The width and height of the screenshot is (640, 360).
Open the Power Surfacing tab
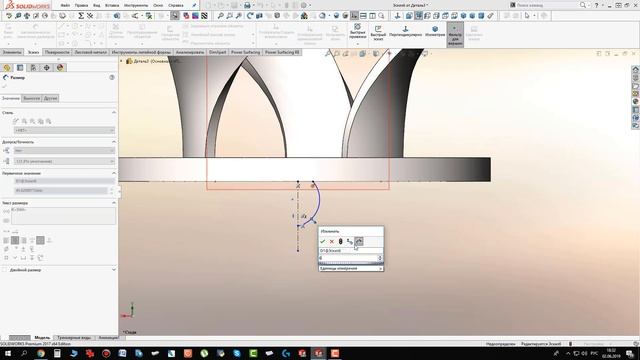(x=245, y=52)
